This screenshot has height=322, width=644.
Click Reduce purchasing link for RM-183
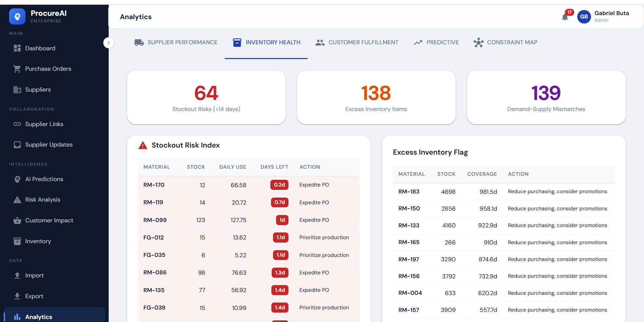pyautogui.click(x=557, y=192)
